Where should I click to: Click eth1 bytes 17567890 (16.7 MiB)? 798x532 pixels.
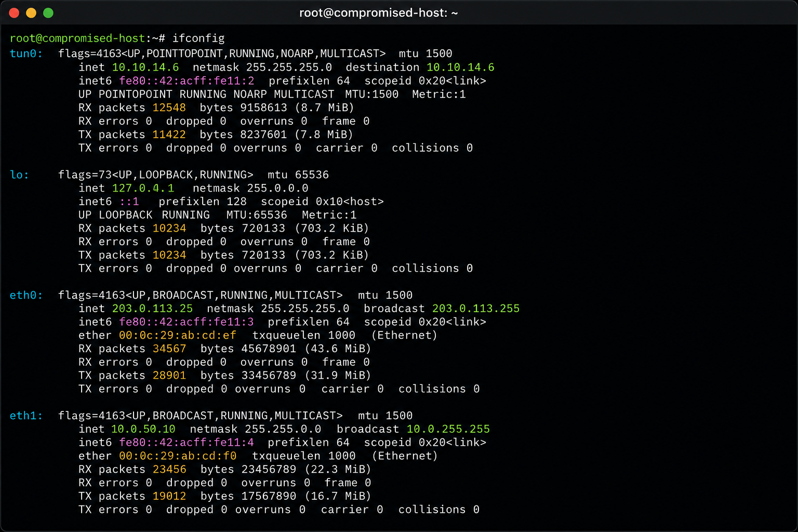click(x=286, y=496)
